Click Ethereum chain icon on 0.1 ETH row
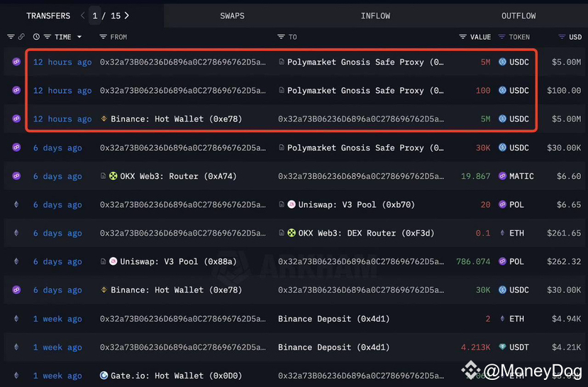Image resolution: width=588 pixels, height=387 pixels. [16, 233]
